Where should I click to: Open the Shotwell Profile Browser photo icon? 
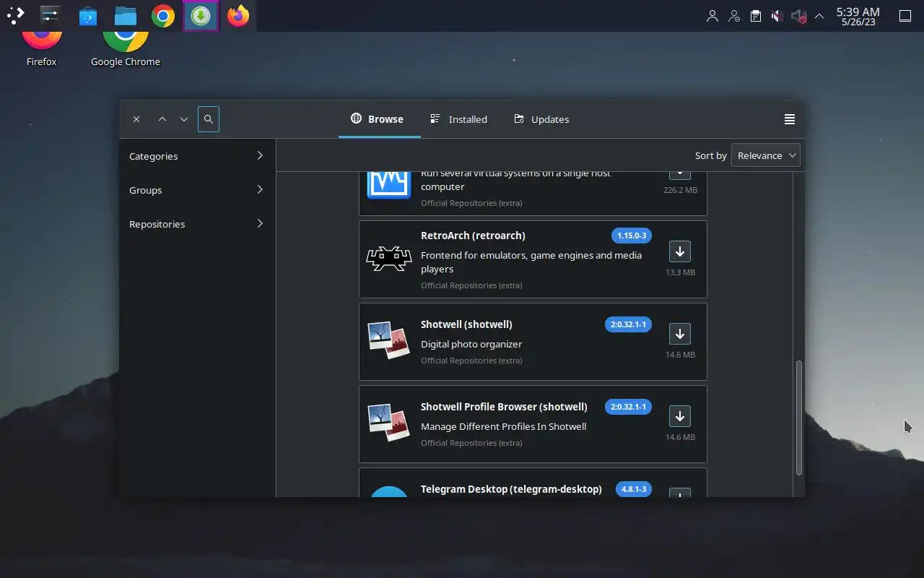(x=389, y=423)
